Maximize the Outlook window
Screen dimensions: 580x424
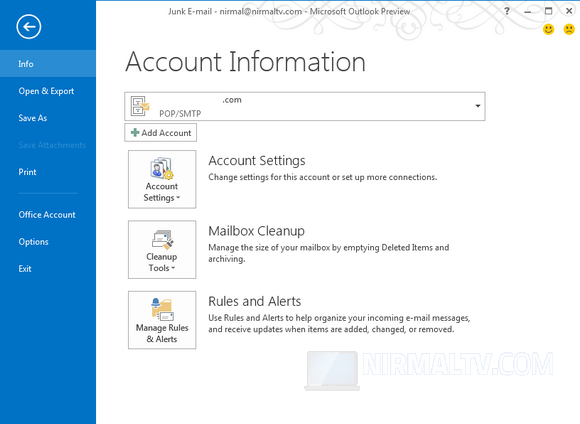549,11
